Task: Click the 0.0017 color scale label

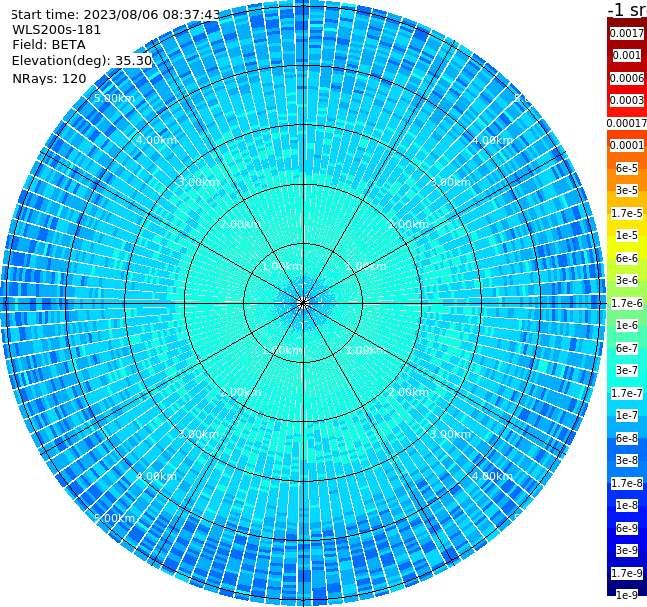Action: (x=627, y=33)
